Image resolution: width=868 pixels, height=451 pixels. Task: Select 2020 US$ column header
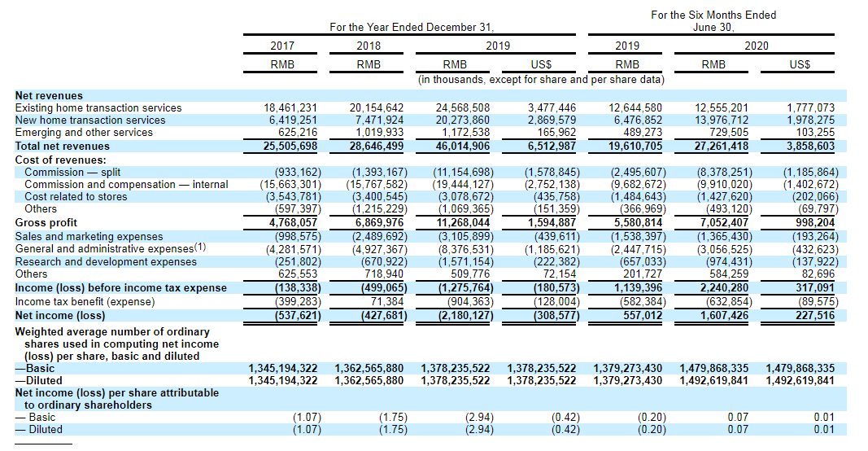[800, 65]
